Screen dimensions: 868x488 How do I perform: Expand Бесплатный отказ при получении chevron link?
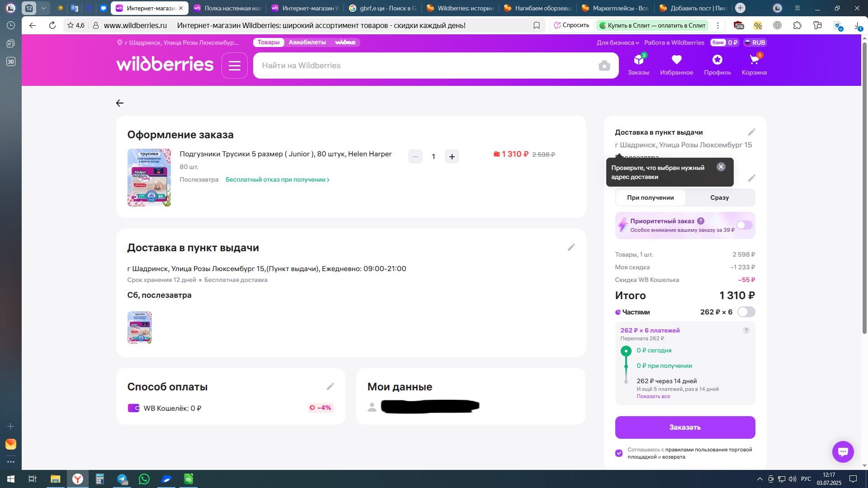(x=278, y=180)
